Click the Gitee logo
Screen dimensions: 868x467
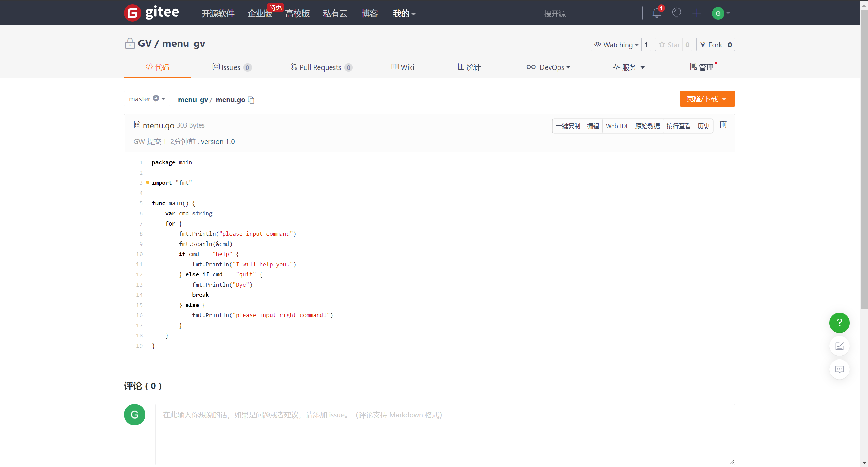pos(152,13)
